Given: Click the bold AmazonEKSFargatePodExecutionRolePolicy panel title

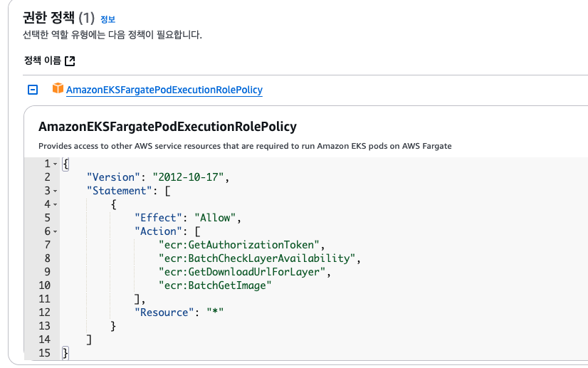Looking at the screenshot, I should click(167, 127).
